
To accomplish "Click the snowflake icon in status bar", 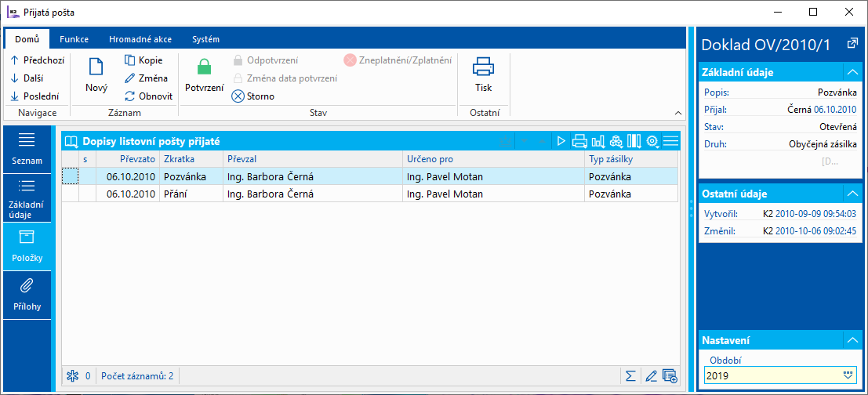I will 72,376.
